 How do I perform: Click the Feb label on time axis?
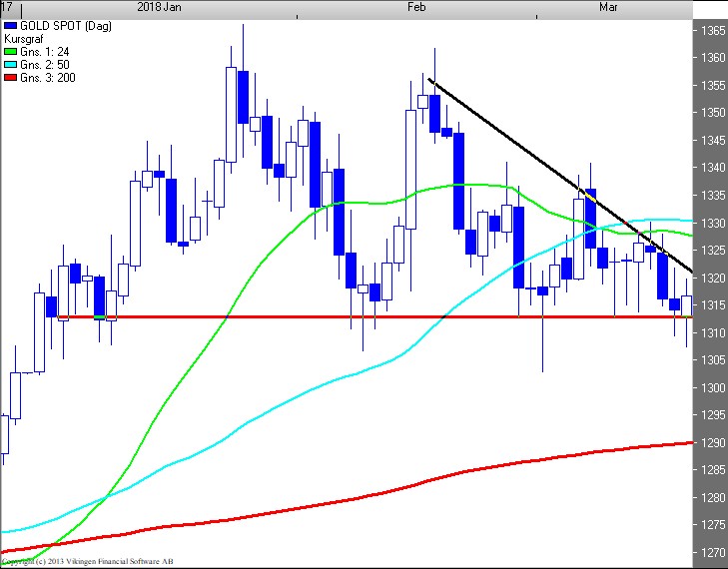pos(417,7)
